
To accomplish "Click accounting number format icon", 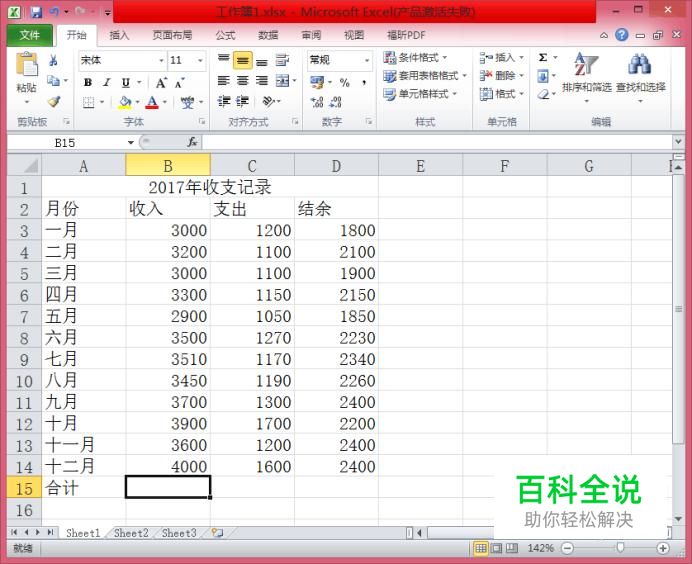I will tap(317, 82).
